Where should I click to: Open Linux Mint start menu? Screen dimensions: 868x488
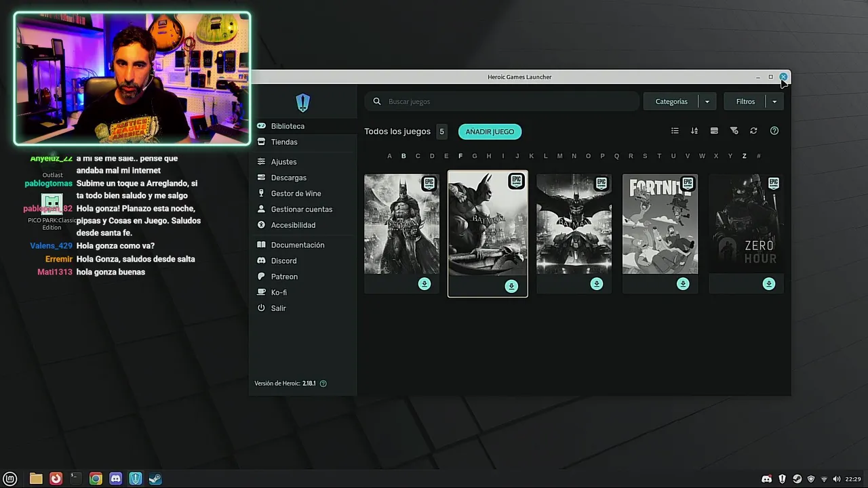click(10, 479)
